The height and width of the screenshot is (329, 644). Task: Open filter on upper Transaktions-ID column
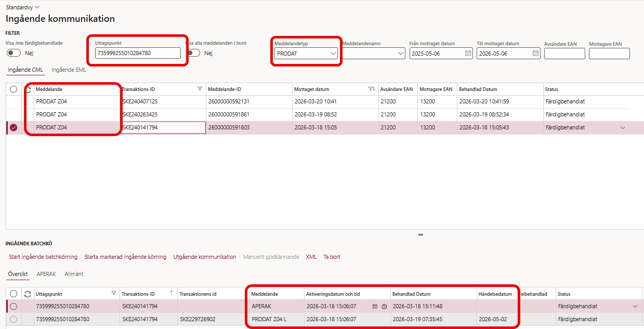(200, 89)
